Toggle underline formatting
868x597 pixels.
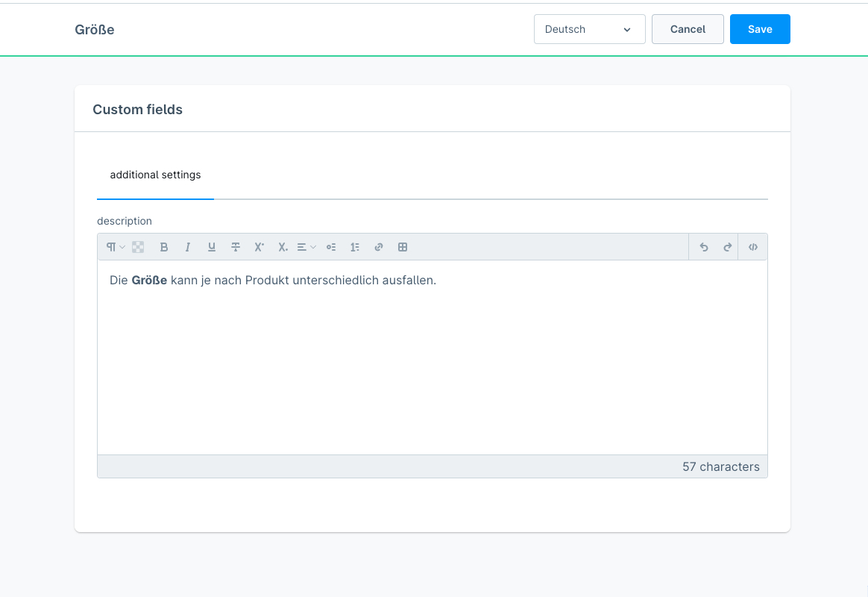pos(212,247)
